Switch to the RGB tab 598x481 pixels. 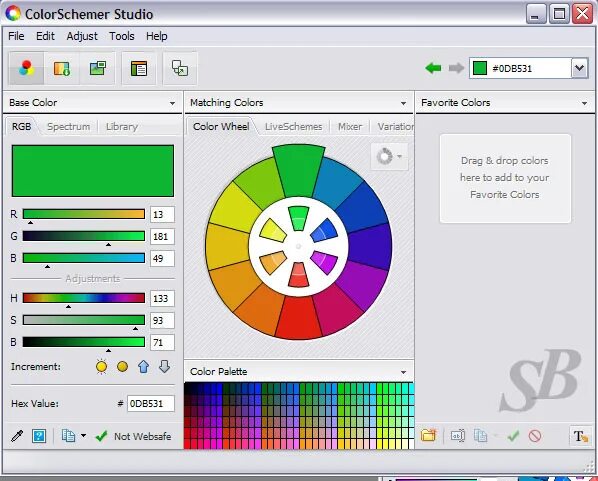pyautogui.click(x=22, y=126)
